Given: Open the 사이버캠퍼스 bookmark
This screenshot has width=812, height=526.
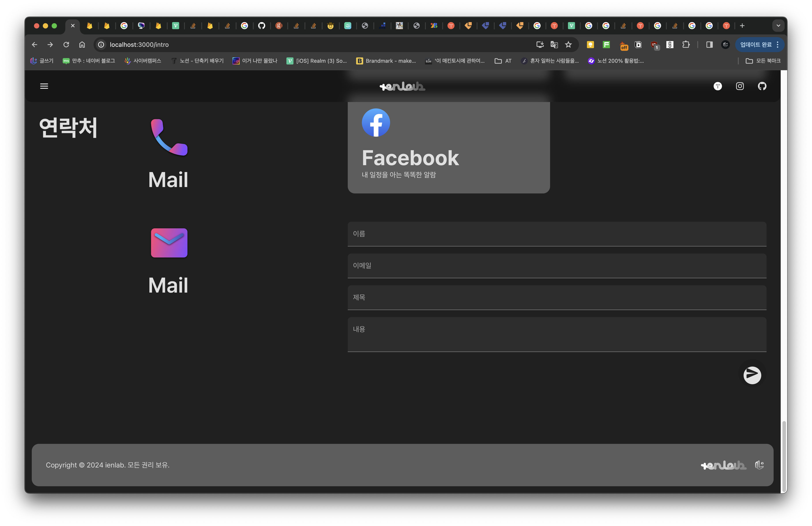Looking at the screenshot, I should pyautogui.click(x=143, y=61).
